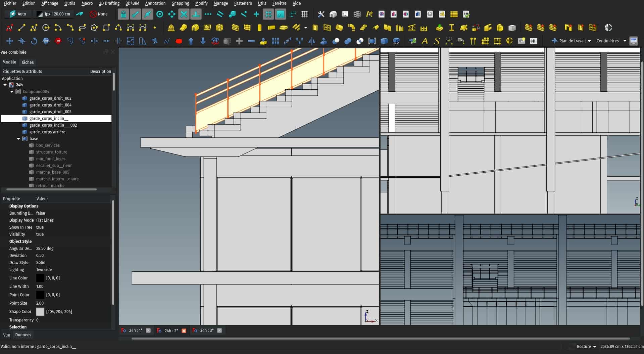
Task: Select the Draft Text tool (large A icon)
Action: coord(425,41)
